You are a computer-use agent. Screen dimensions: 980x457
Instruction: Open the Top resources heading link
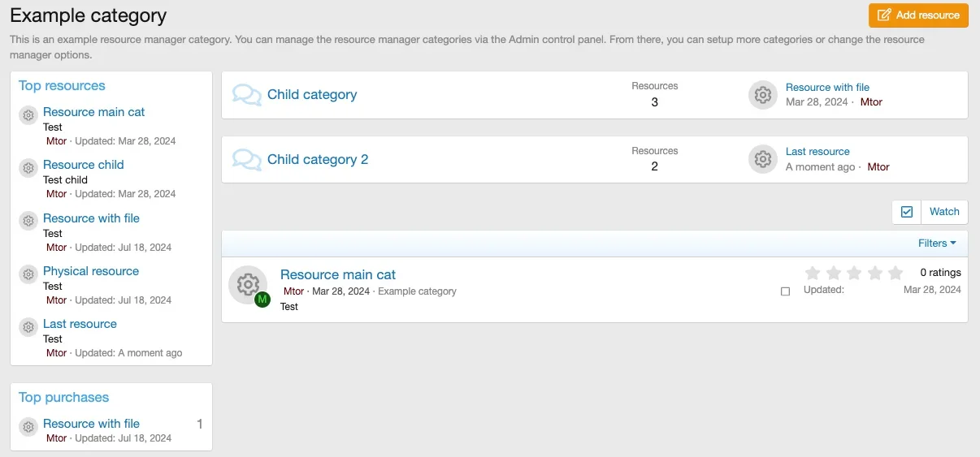click(62, 86)
